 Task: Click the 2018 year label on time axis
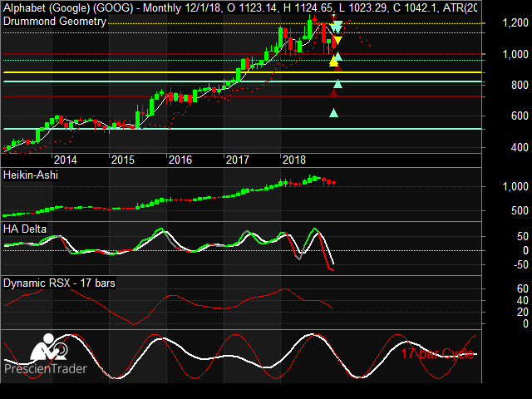294,160
